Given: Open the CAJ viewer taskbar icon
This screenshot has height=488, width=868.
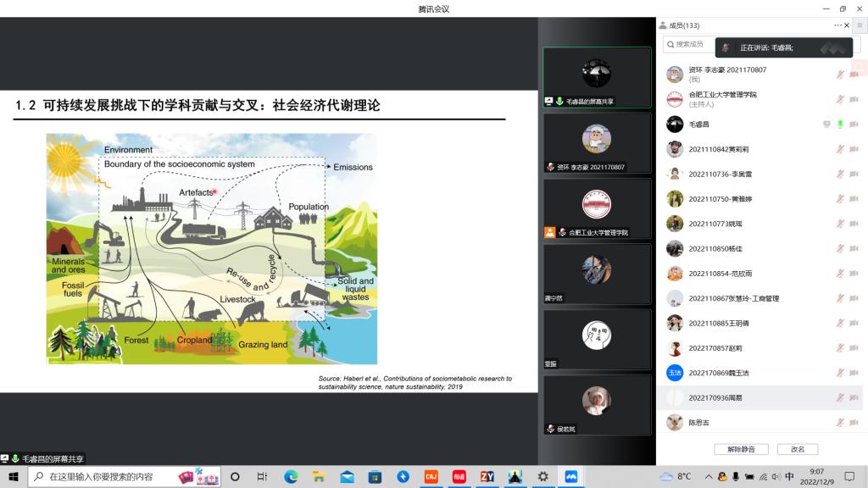Looking at the screenshot, I should click(x=431, y=476).
